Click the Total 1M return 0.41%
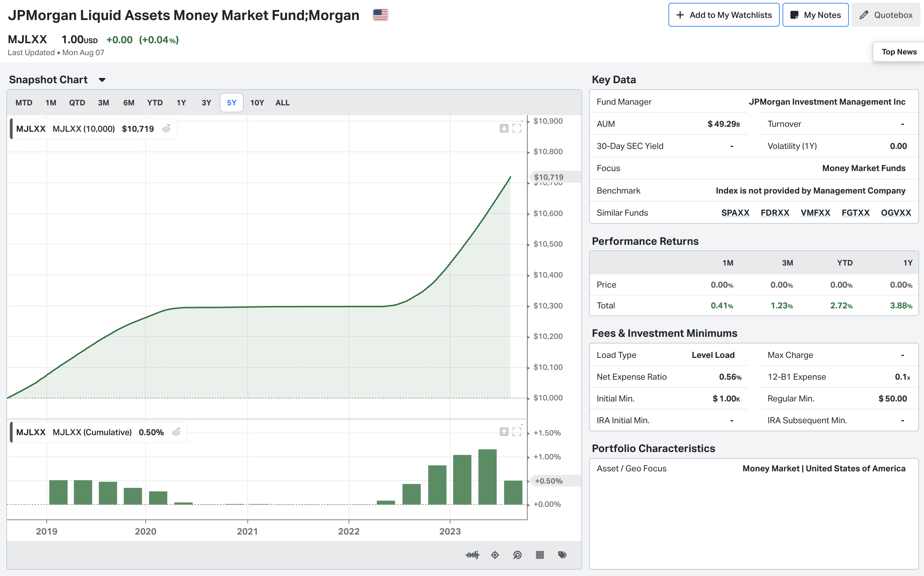The image size is (924, 576). pyautogui.click(x=722, y=306)
